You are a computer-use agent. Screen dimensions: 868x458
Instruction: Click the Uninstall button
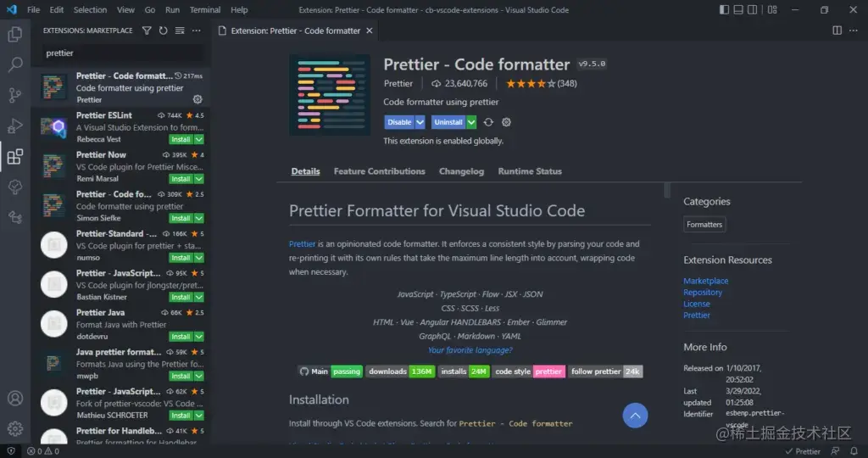pos(448,122)
